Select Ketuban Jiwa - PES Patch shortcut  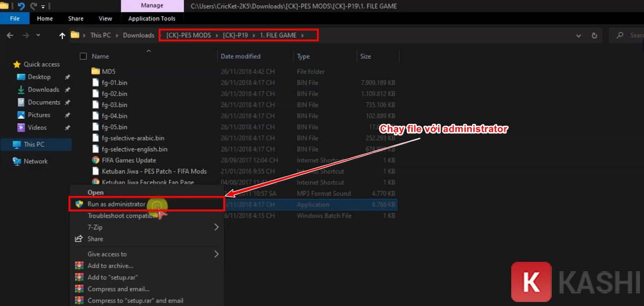click(154, 171)
